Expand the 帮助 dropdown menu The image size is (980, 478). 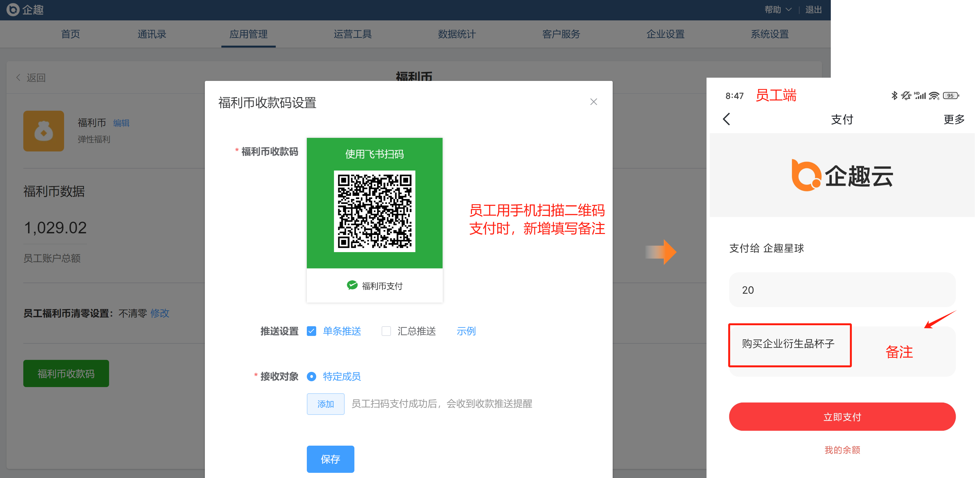point(778,9)
